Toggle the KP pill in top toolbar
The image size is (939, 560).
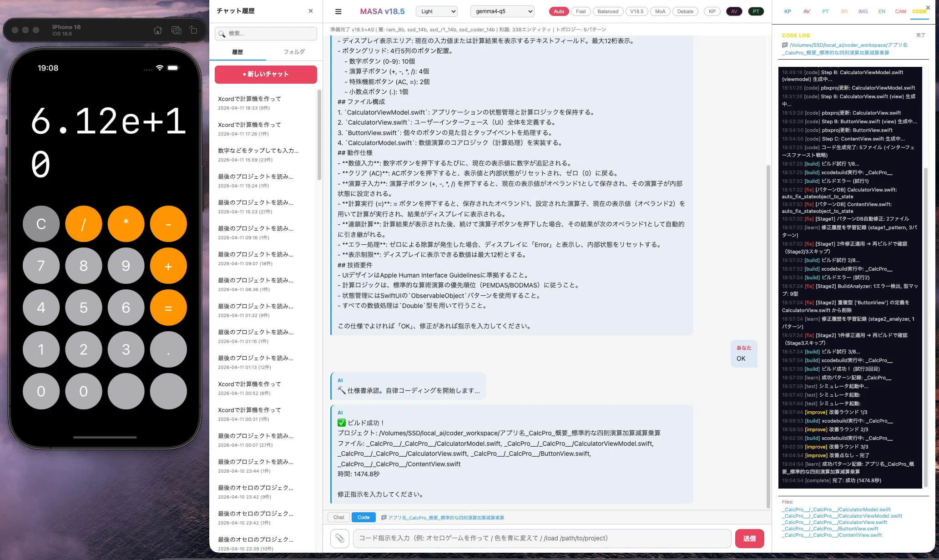pos(712,11)
